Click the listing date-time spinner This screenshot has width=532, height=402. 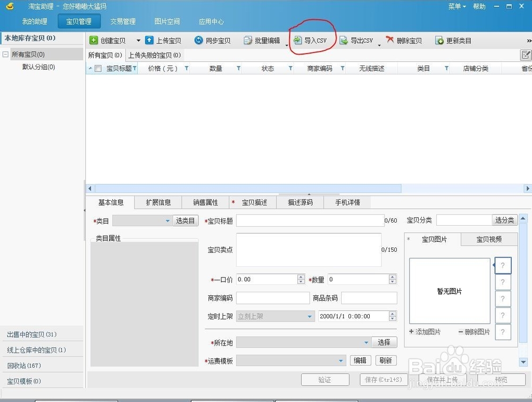coord(393,316)
